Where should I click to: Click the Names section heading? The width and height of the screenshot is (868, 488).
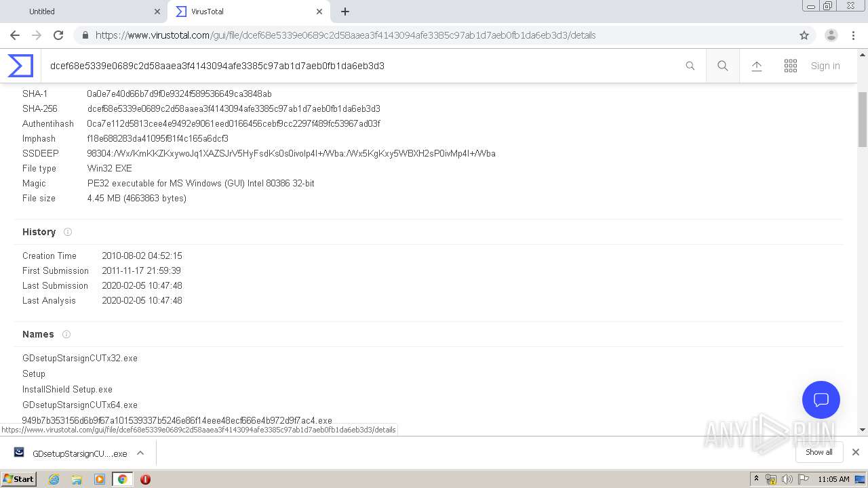click(x=38, y=334)
